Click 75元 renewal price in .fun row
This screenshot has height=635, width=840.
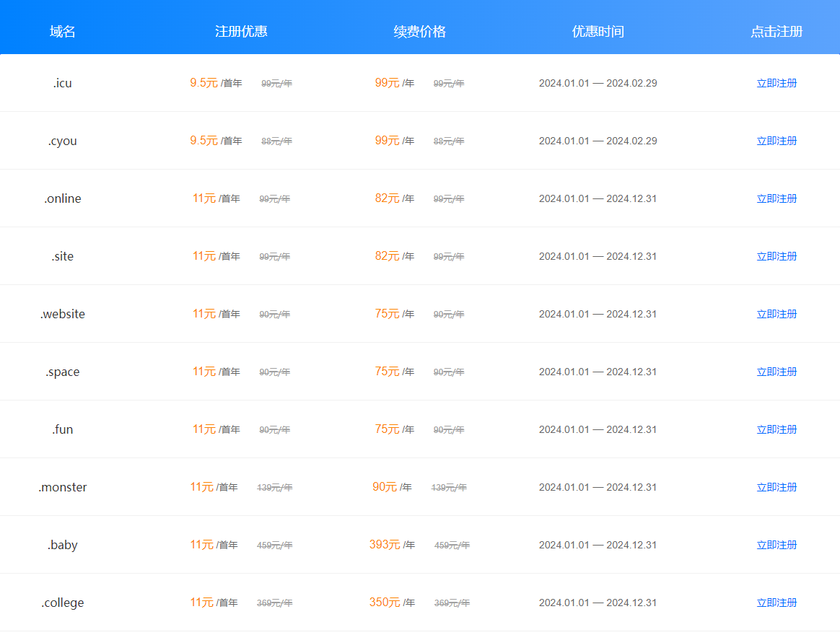[x=388, y=430]
